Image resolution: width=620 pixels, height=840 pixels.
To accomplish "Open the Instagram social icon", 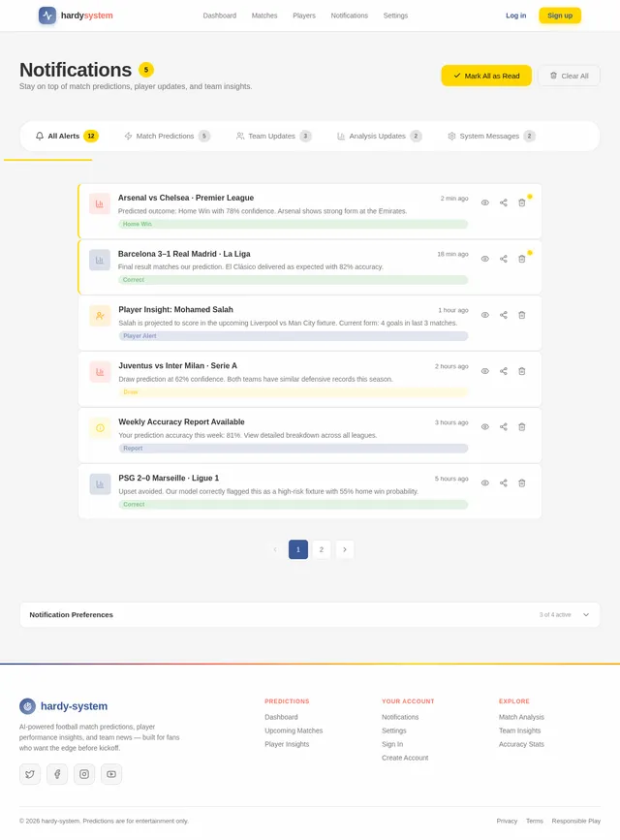I will [84, 773].
